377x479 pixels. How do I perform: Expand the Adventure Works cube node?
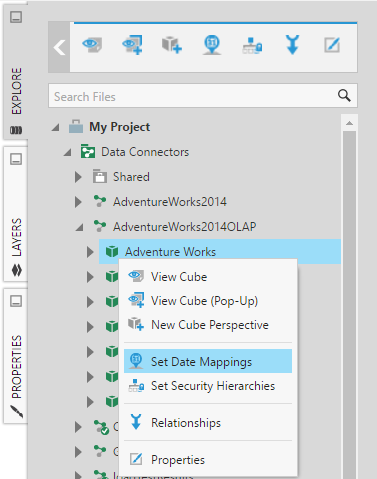tap(90, 252)
